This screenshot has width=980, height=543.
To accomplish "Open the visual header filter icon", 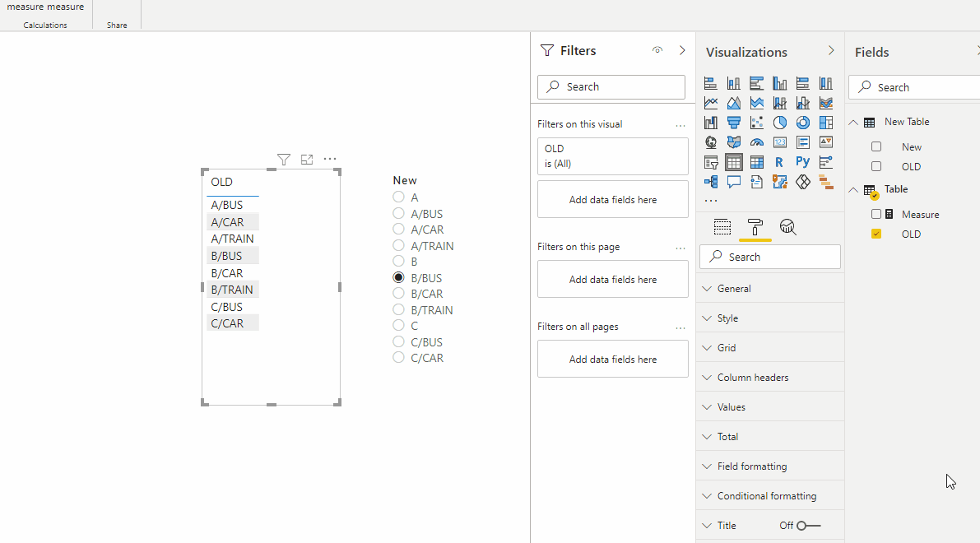I will [x=284, y=160].
